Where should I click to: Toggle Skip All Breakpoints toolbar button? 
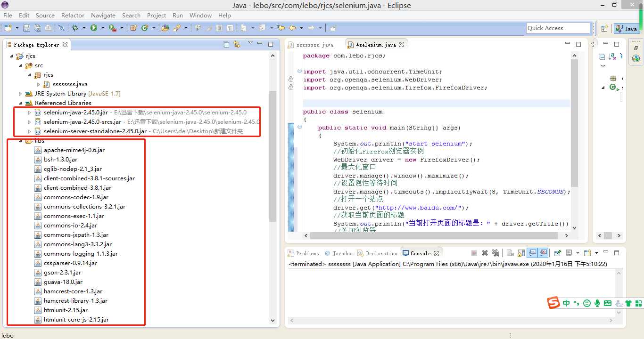click(x=61, y=28)
